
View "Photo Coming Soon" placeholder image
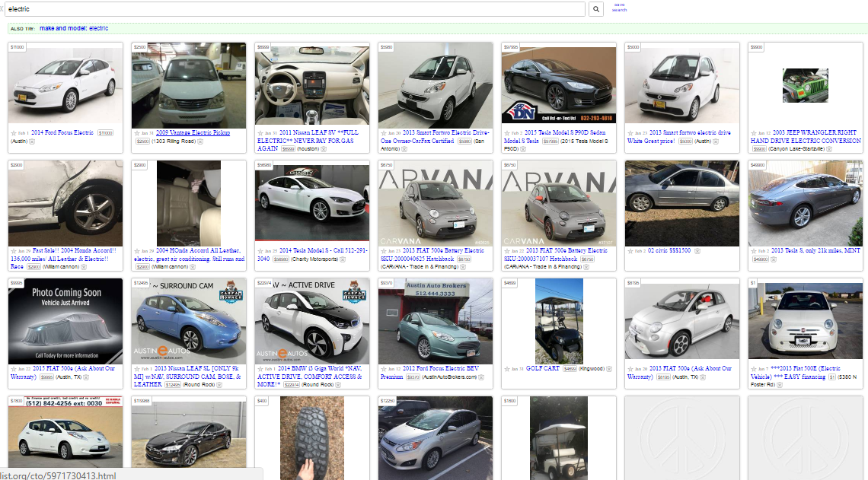tap(65, 321)
